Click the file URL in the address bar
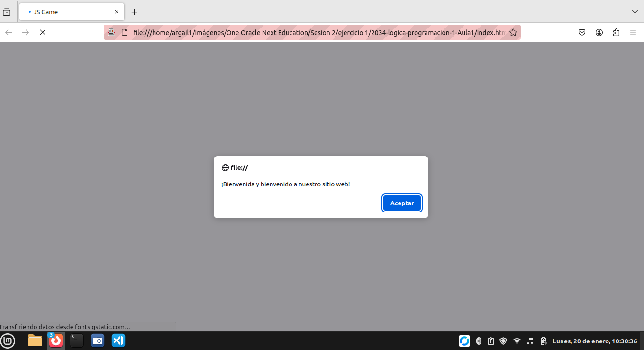This screenshot has width=644, height=350. [319, 32]
